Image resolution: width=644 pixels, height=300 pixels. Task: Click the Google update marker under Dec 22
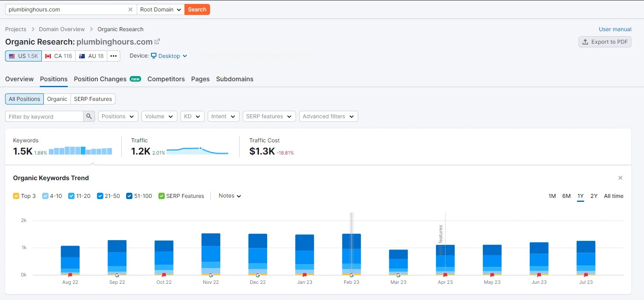pyautogui.click(x=258, y=275)
